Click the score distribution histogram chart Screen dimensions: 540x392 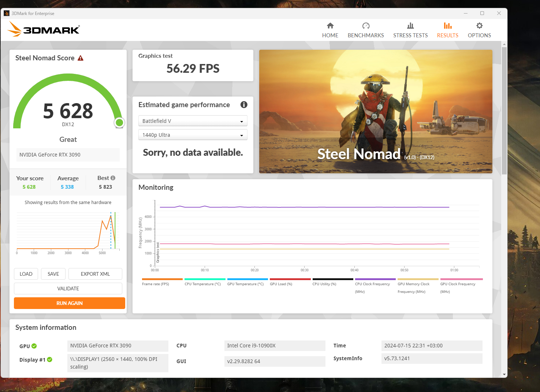pyautogui.click(x=68, y=232)
